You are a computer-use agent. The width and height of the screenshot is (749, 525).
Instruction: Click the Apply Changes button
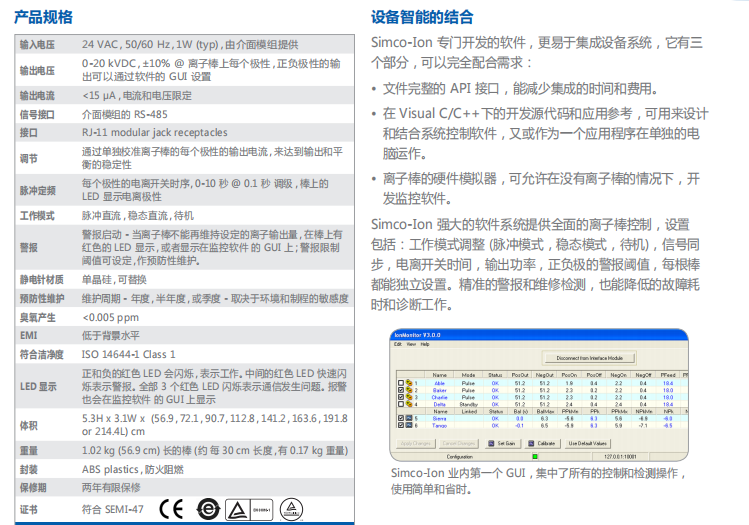tap(416, 443)
